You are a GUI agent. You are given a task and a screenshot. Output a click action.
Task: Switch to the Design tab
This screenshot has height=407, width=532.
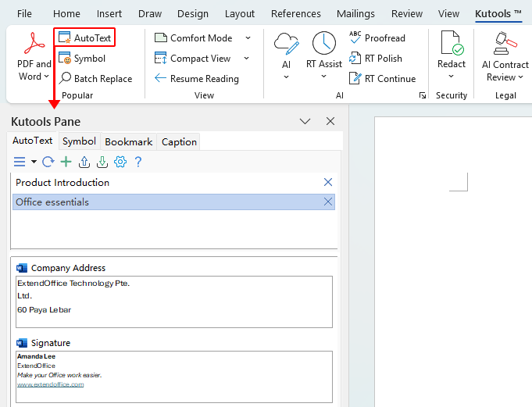(193, 13)
